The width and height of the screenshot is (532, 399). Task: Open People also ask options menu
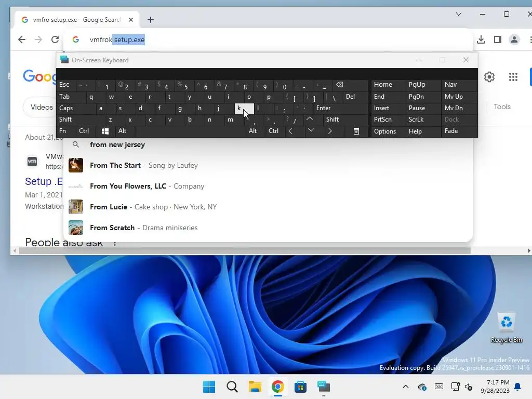pyautogui.click(x=115, y=243)
